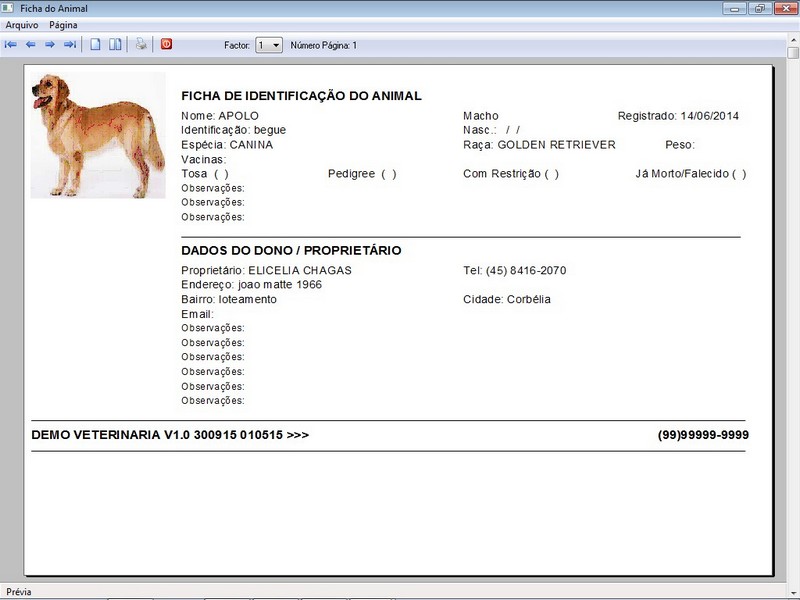Click 'Endereço: joao matte 1966' text

pos(252,285)
